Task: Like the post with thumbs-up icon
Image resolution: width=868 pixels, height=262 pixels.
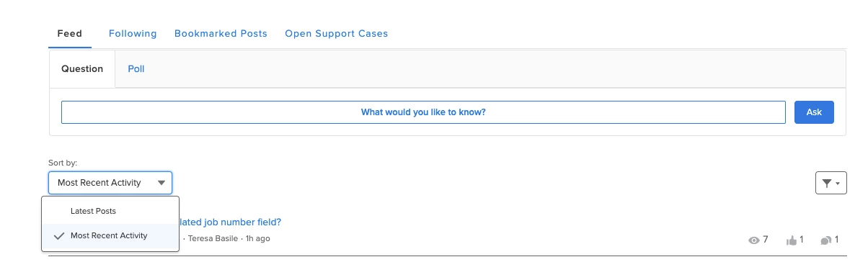Action: (791, 240)
